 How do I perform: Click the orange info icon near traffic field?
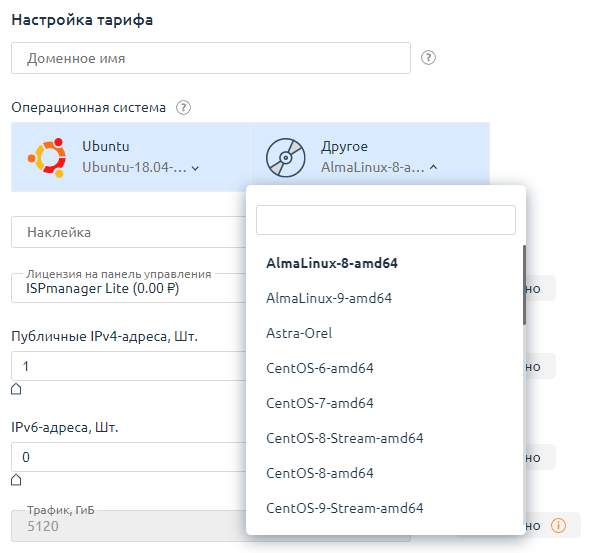pyautogui.click(x=558, y=525)
